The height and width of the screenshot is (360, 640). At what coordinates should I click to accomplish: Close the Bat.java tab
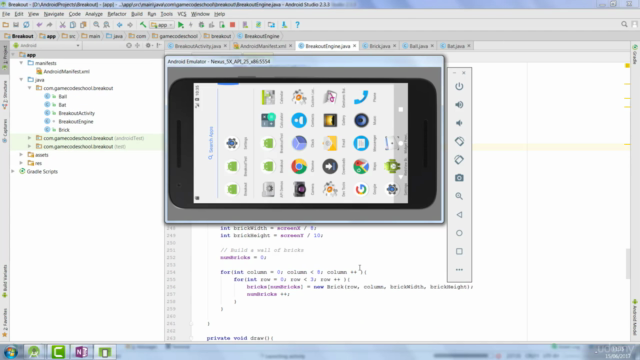coord(469,46)
